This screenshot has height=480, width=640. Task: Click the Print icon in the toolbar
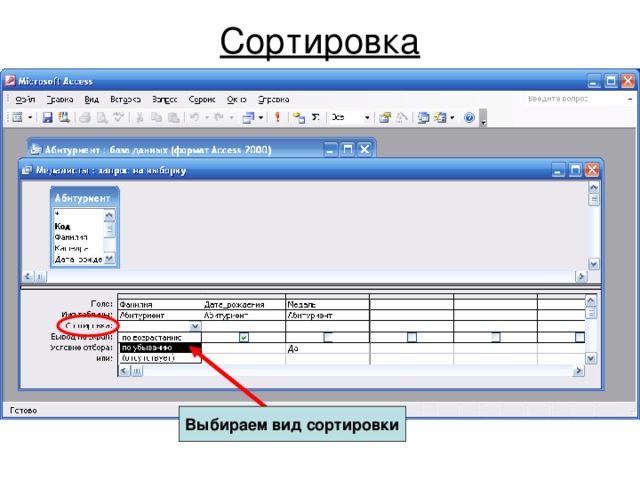(x=86, y=118)
